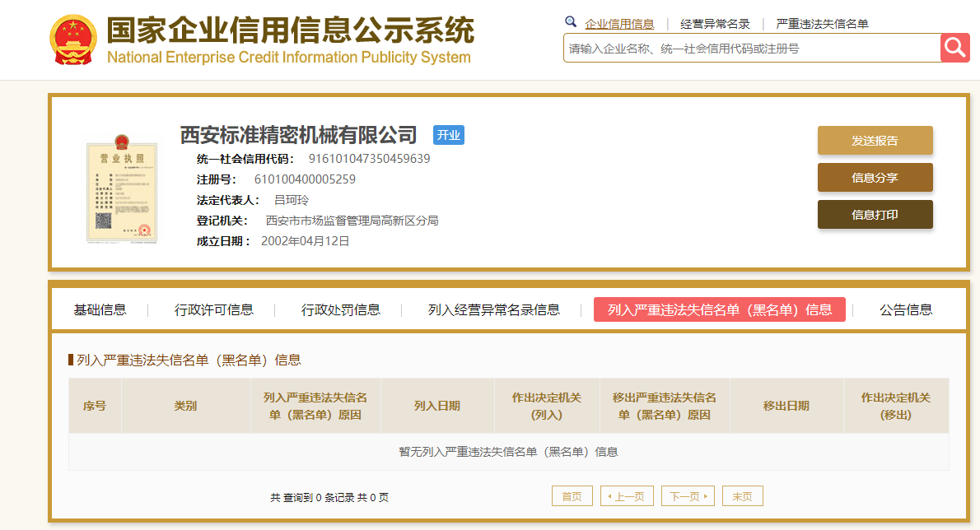The image size is (980, 530).
Task: Click the 列入日期 column header
Action: [436, 406]
